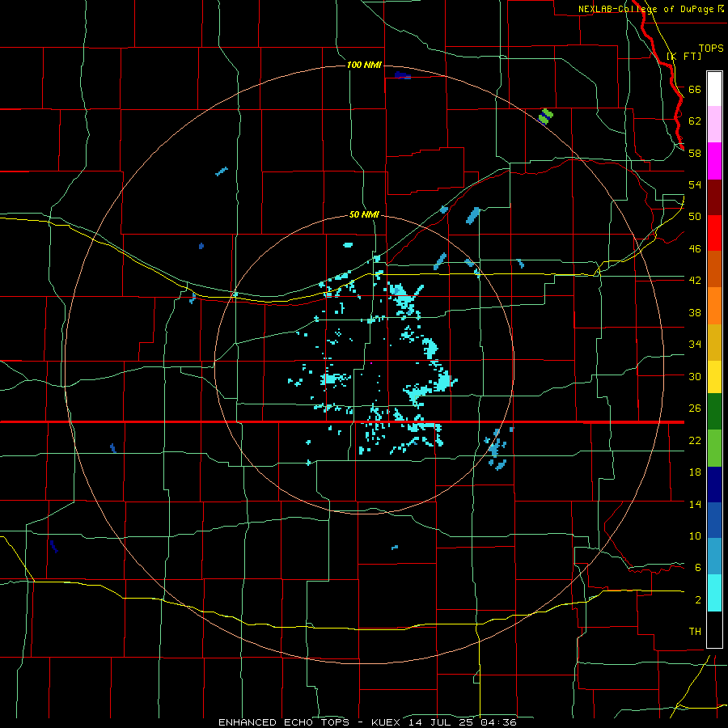Click the navy blue legend swatch
The image size is (728, 728).
(x=714, y=485)
